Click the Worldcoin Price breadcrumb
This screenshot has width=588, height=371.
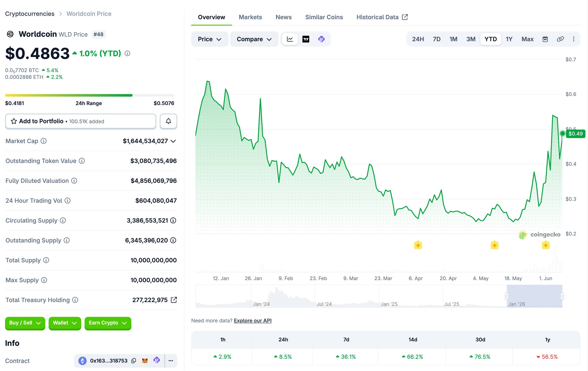[89, 14]
